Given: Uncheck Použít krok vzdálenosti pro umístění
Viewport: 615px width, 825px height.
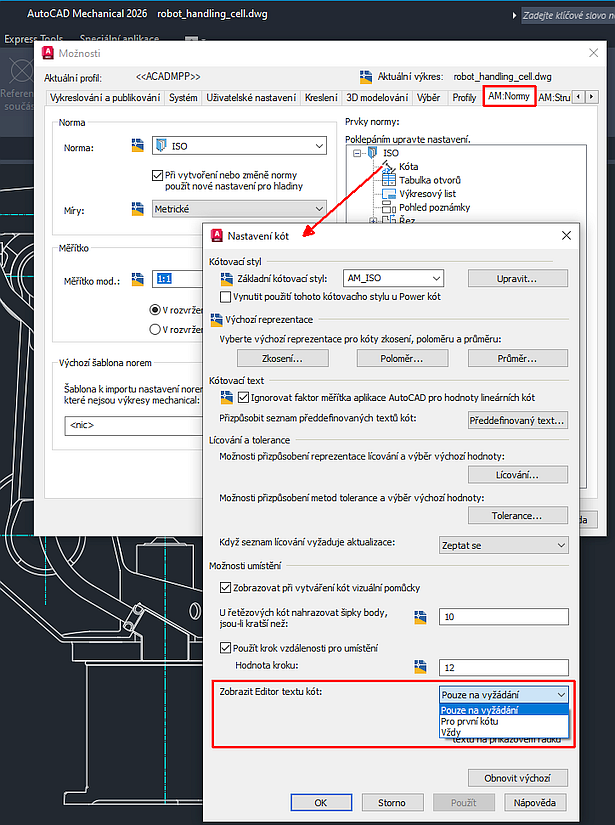Looking at the screenshot, I should [225, 648].
